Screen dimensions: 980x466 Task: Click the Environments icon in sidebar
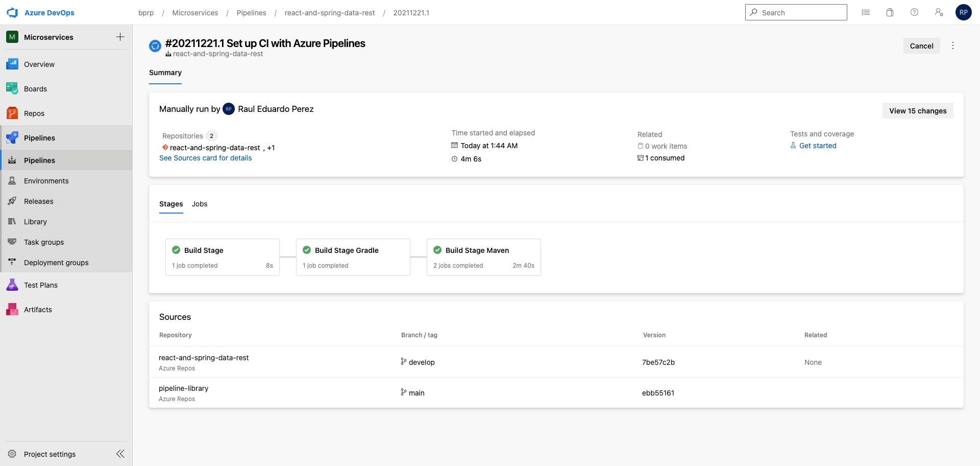tap(12, 181)
